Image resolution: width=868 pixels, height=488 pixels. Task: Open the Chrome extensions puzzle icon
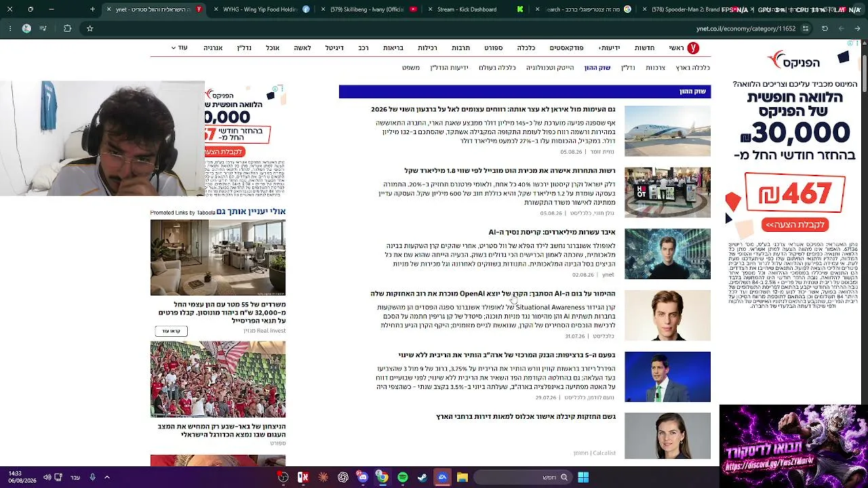pyautogui.click(x=67, y=28)
